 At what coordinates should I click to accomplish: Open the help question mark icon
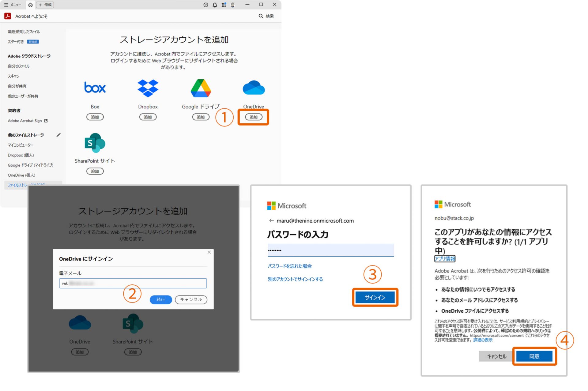(x=206, y=5)
